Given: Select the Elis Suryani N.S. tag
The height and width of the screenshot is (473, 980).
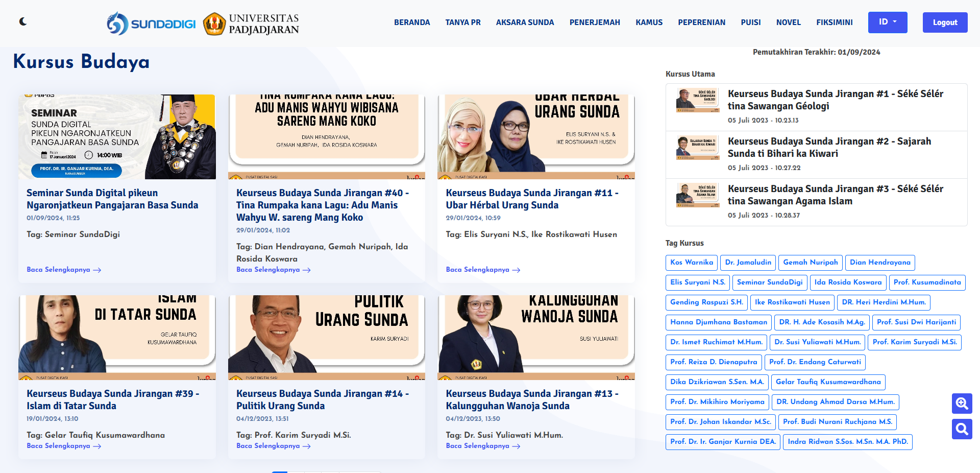Looking at the screenshot, I should (698, 282).
